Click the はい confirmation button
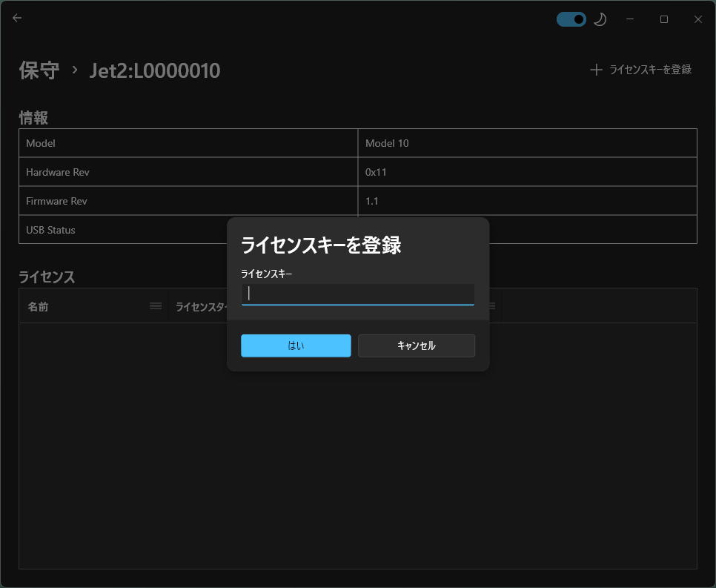 click(295, 346)
